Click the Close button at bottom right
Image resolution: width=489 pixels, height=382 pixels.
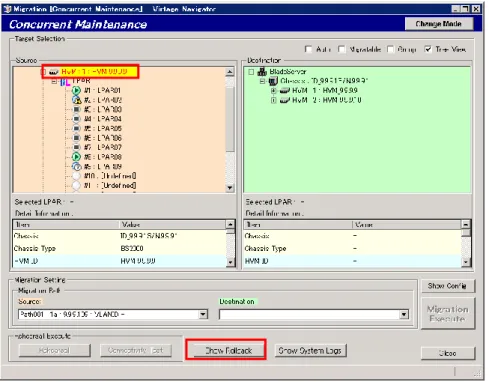pos(448,353)
